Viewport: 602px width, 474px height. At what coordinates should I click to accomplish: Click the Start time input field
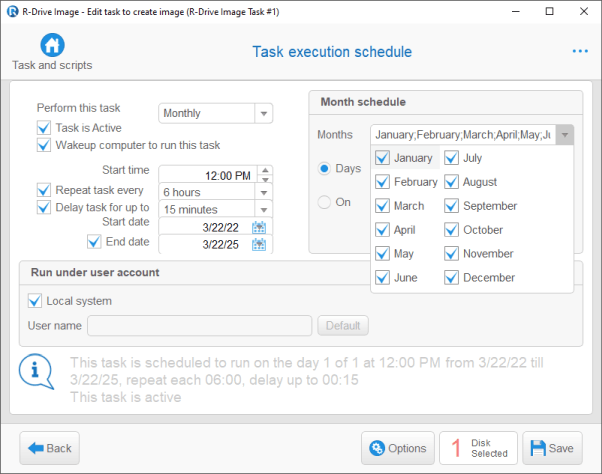[x=207, y=175]
